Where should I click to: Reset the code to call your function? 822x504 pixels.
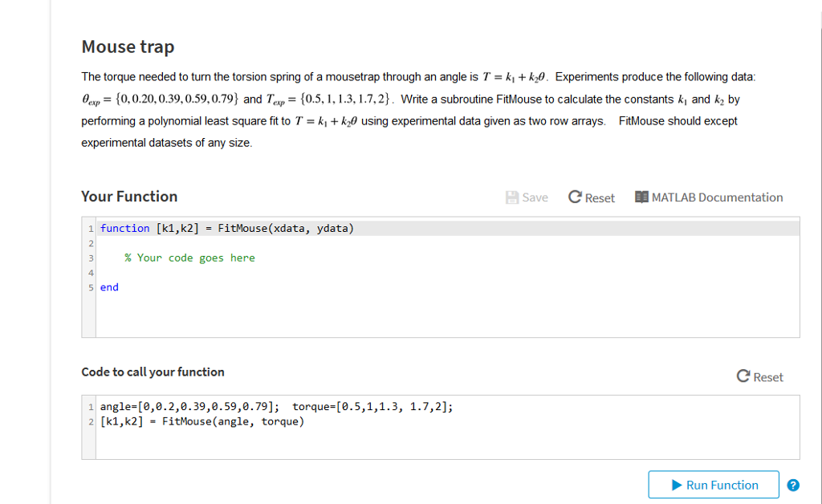[759, 377]
